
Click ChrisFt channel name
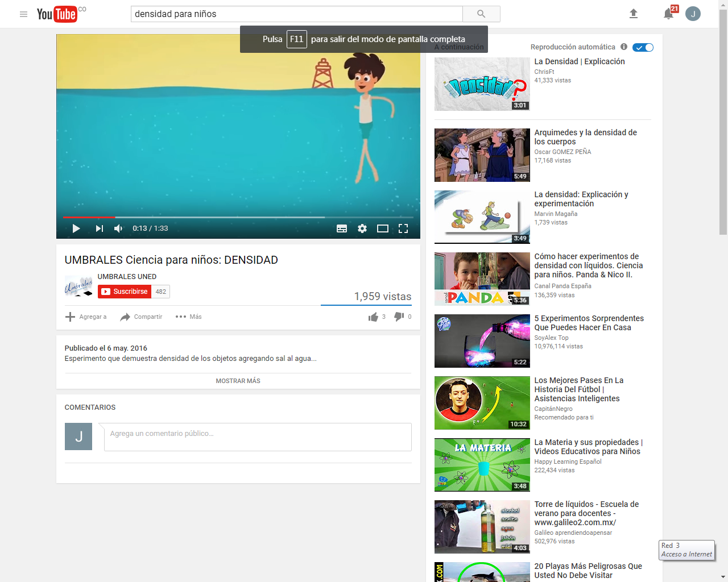point(544,72)
